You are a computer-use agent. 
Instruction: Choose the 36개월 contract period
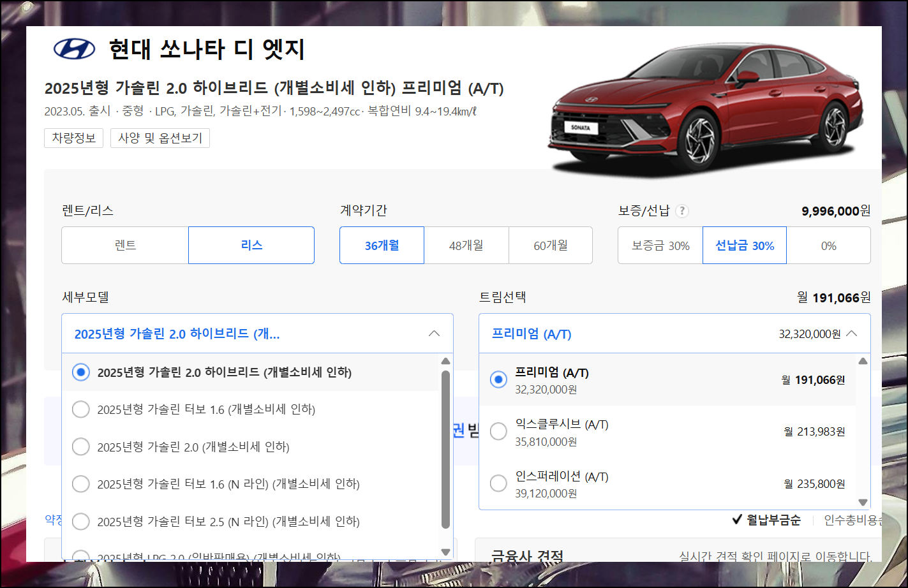pyautogui.click(x=382, y=245)
